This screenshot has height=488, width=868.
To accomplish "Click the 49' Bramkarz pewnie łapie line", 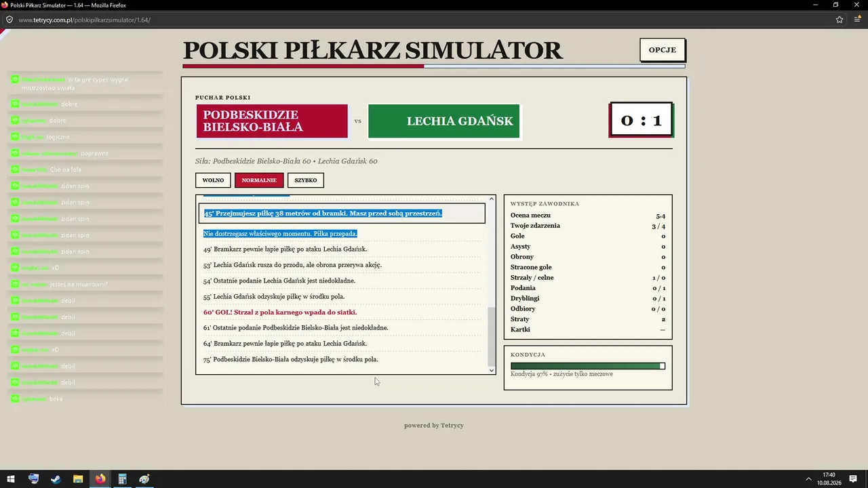I will (285, 249).
